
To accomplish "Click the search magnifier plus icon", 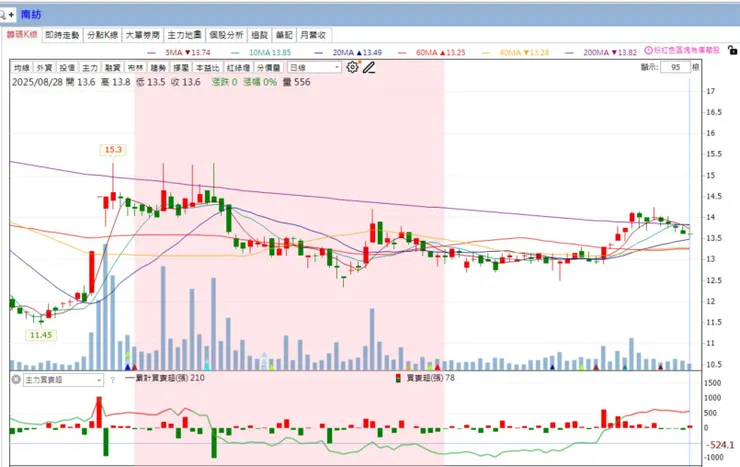I will [7, 15].
